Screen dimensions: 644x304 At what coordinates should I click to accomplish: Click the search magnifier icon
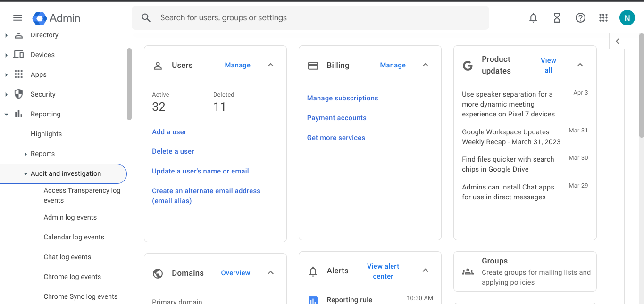146,18
